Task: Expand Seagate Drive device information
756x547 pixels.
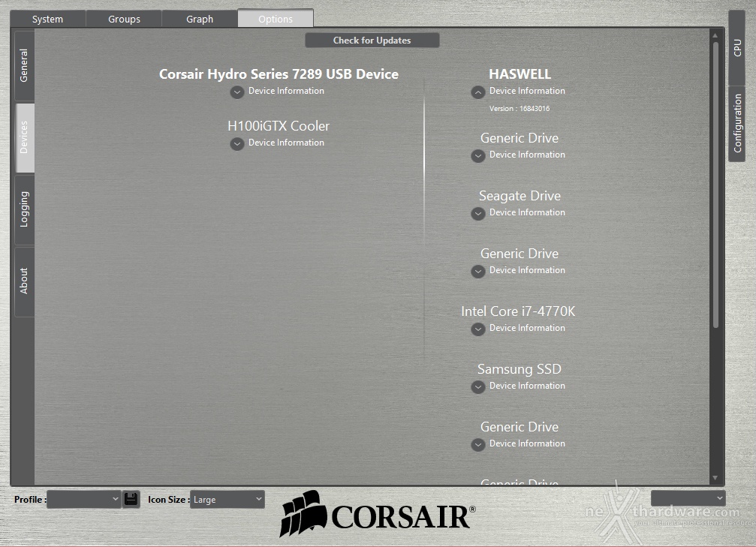Action: [477, 214]
